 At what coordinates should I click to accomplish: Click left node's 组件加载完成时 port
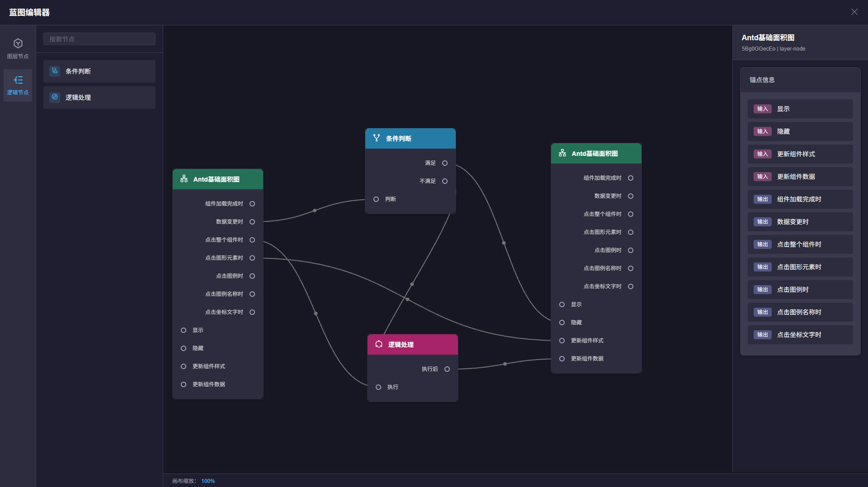[252, 204]
